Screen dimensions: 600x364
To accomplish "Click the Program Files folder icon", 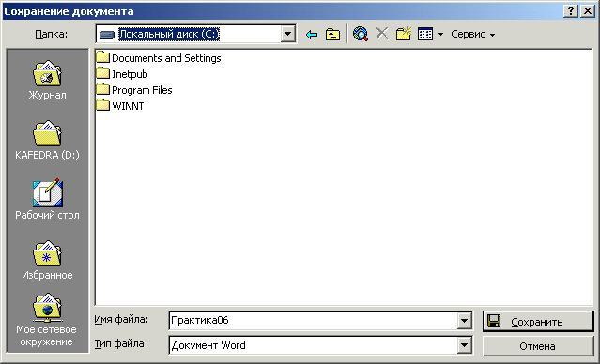I will (x=102, y=89).
